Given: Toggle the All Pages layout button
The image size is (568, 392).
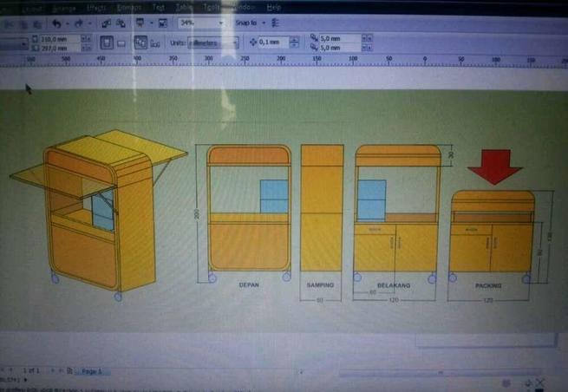Looking at the screenshot, I should tap(140, 42).
